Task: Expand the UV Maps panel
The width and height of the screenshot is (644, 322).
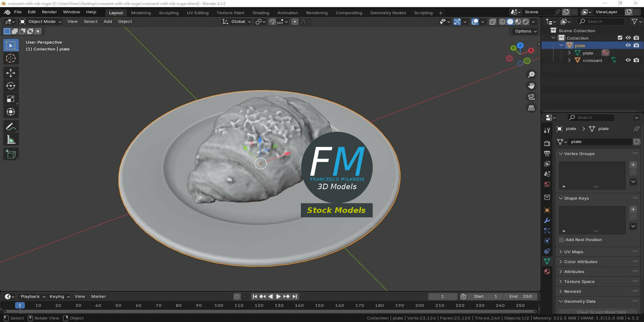Action: (561, 252)
